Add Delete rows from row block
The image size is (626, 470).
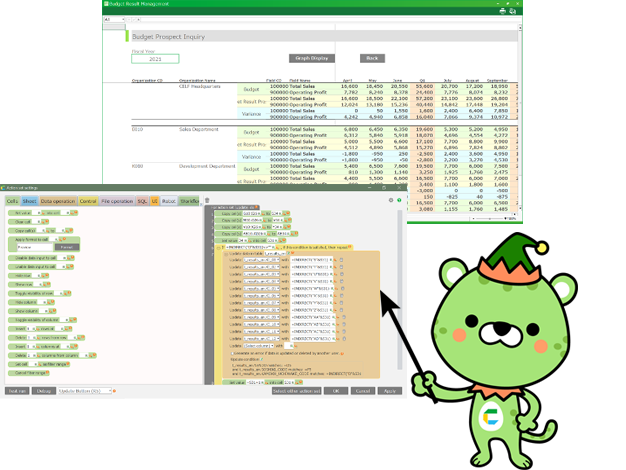[x=46, y=338]
